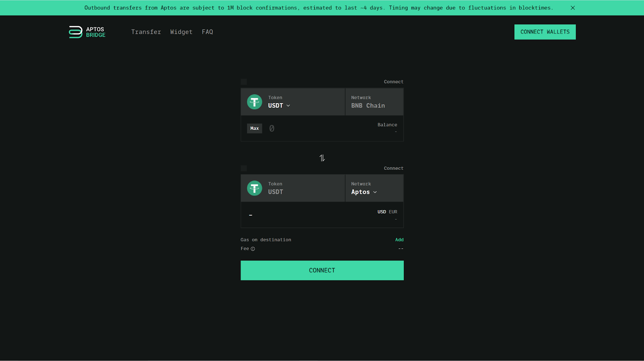644x361 pixels.
Task: Swap source and destination with arrows icon
Action: point(322,158)
